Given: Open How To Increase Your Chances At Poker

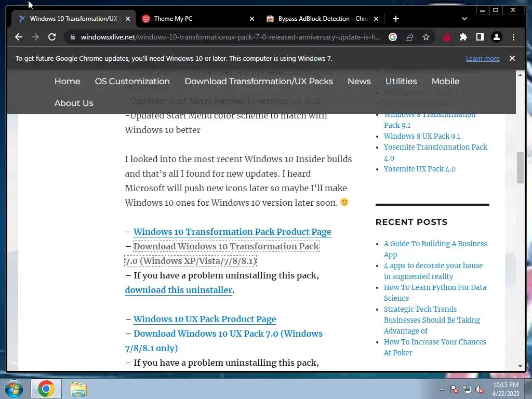Looking at the screenshot, I should tap(435, 347).
